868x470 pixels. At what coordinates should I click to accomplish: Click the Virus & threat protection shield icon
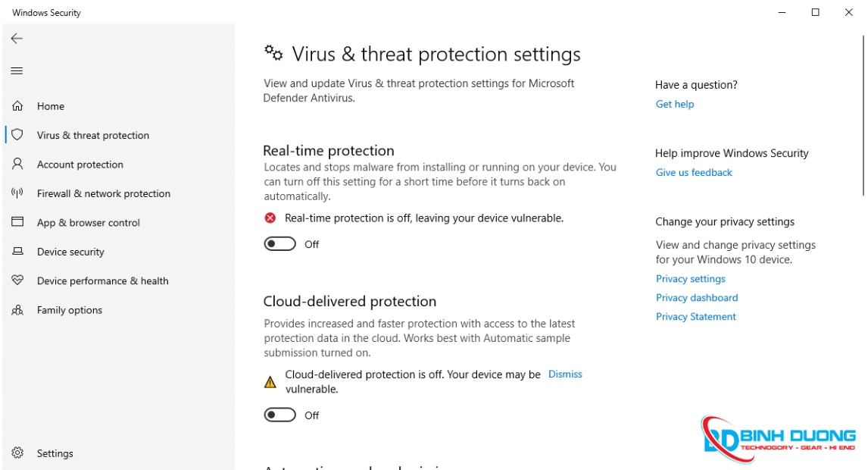17,135
